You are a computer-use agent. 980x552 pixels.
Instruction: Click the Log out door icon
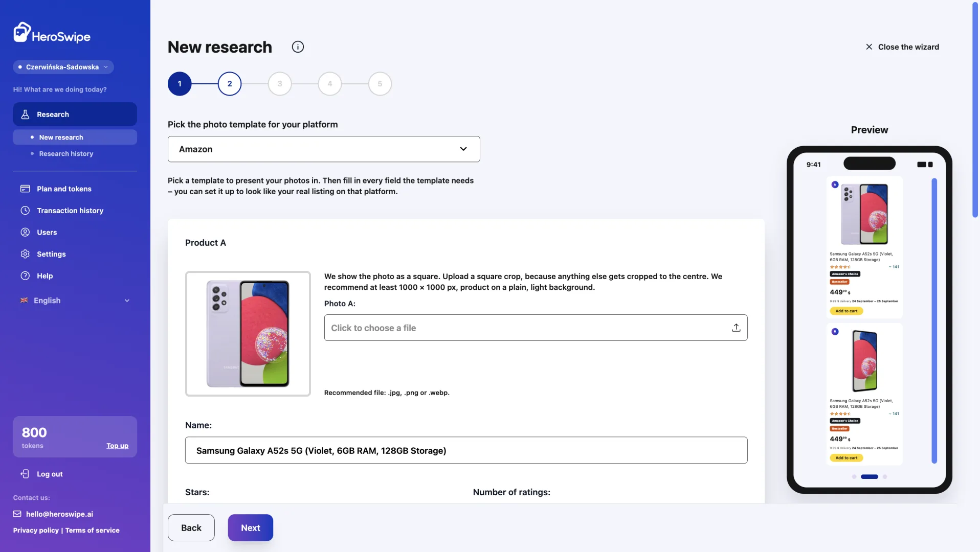(x=25, y=474)
